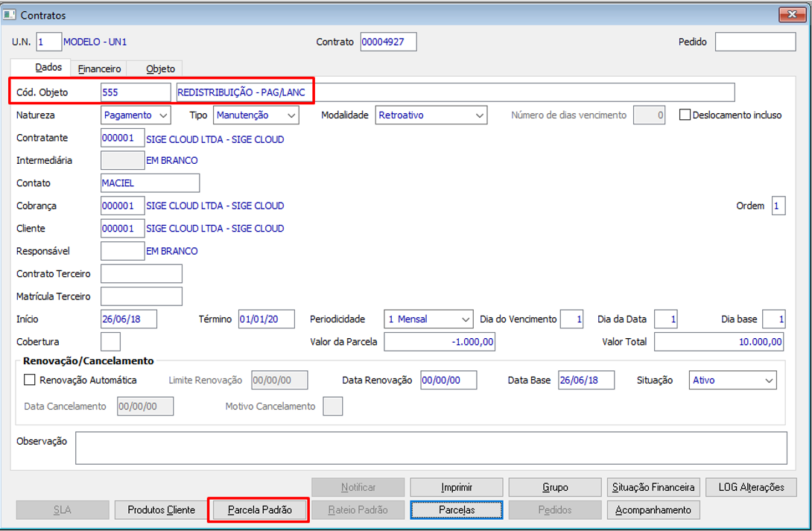Open LOG Alterações
The image size is (812, 531).
(x=751, y=487)
